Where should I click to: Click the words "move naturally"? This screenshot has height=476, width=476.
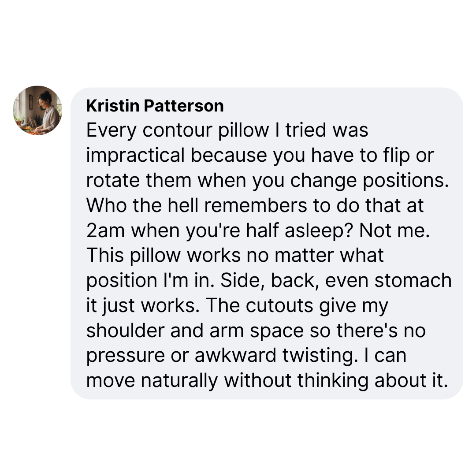tap(152, 382)
